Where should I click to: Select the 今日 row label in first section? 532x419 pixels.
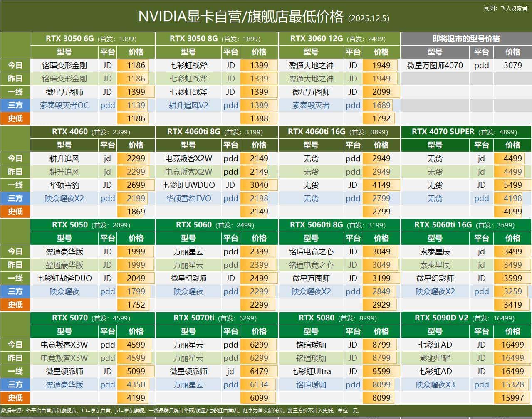click(x=15, y=65)
